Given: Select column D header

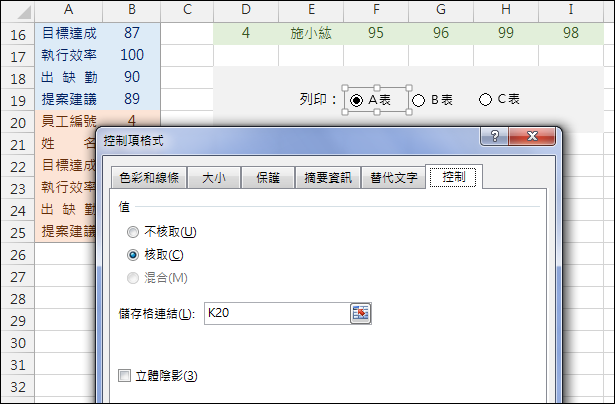Looking at the screenshot, I should click(246, 10).
